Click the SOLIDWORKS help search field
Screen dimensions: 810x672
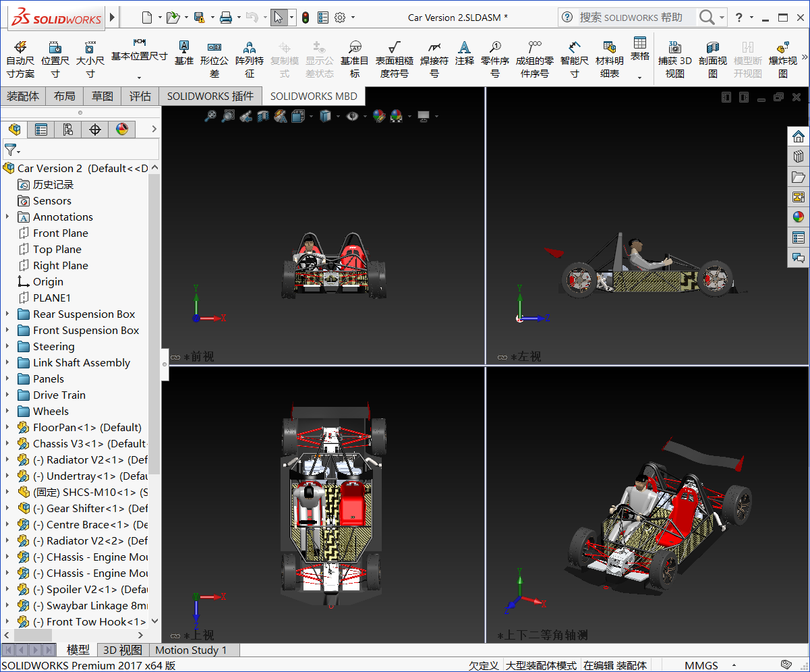[631, 18]
